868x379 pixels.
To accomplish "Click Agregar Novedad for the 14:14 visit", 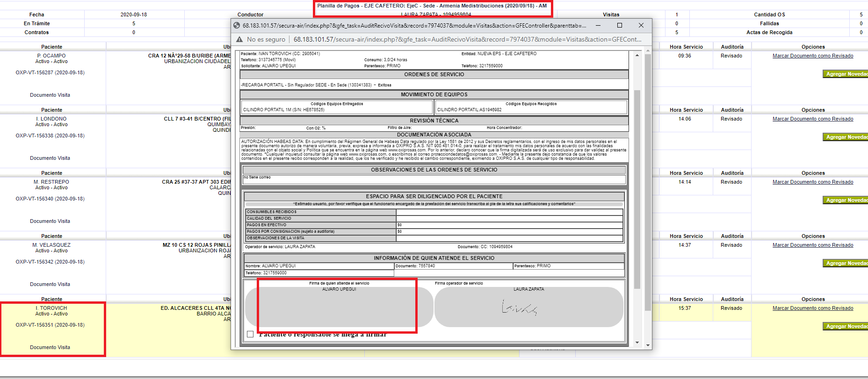I will point(846,200).
